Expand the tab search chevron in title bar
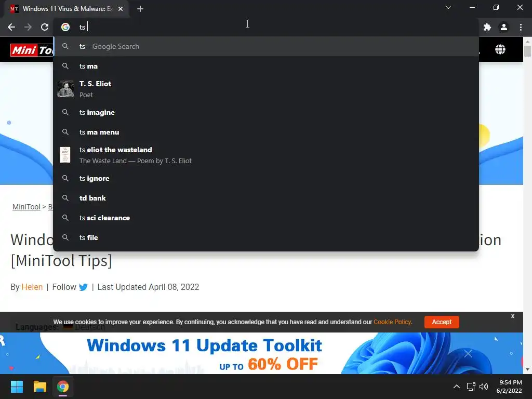 pyautogui.click(x=448, y=7)
